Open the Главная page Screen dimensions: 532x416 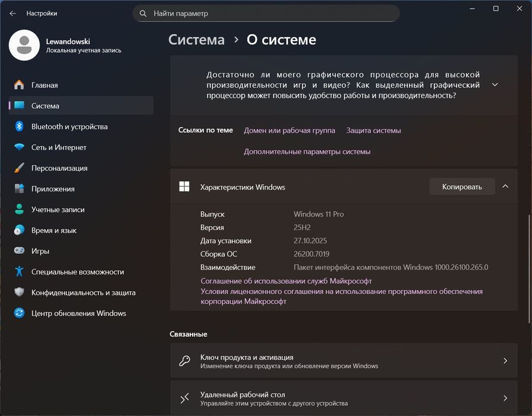81,85
